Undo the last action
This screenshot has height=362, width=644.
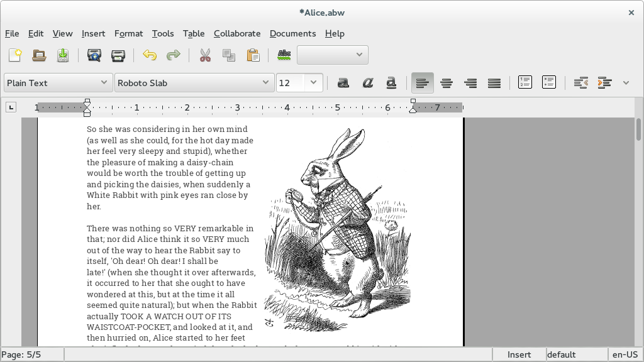150,55
